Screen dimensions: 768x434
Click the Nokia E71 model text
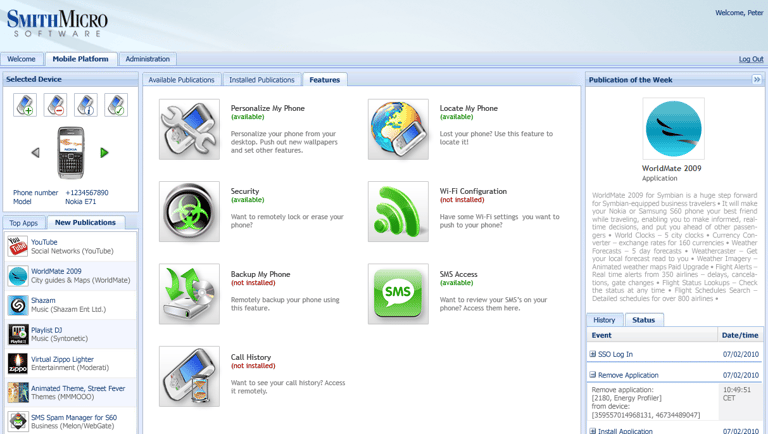[x=81, y=201]
